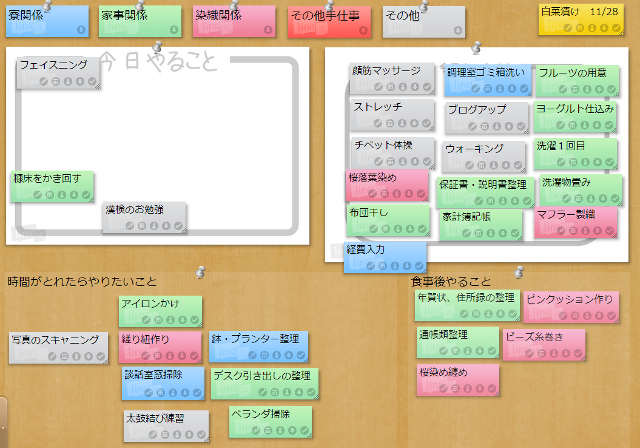
Task: Click down-arrow icon on 洗濯物畳み sticky
Action: tap(603, 199)
